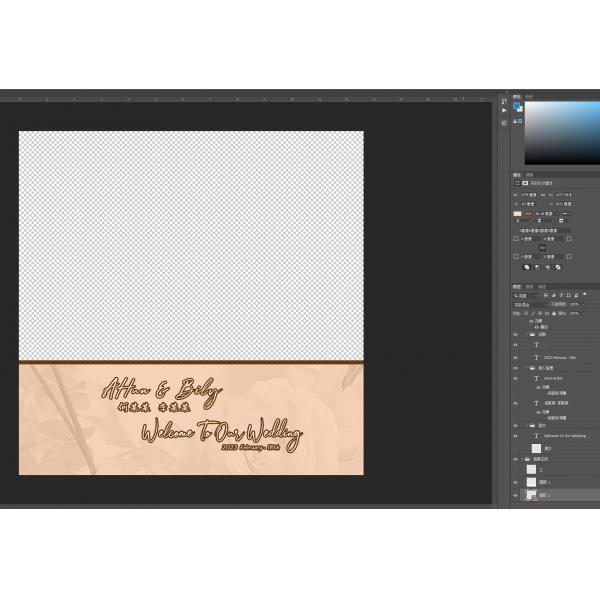The height and width of the screenshot is (600, 600).
Task: Click the combine shapes path operation icon
Action: pyautogui.click(x=527, y=267)
